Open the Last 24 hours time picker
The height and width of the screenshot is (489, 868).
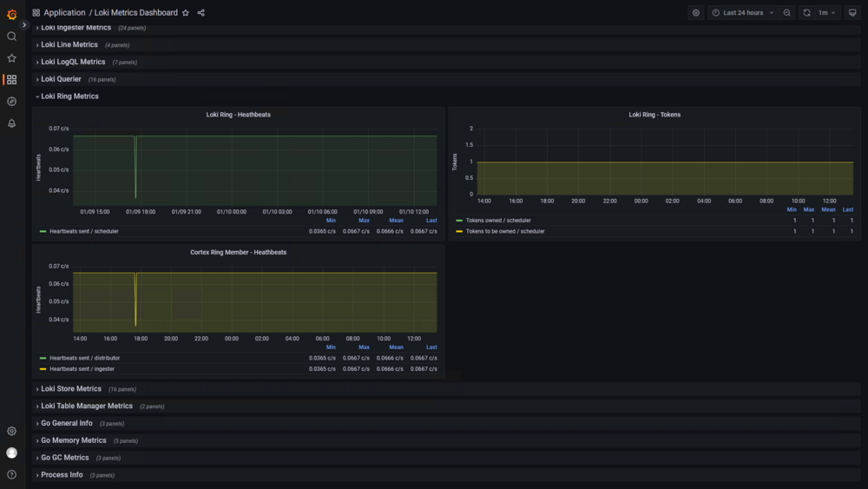point(743,13)
